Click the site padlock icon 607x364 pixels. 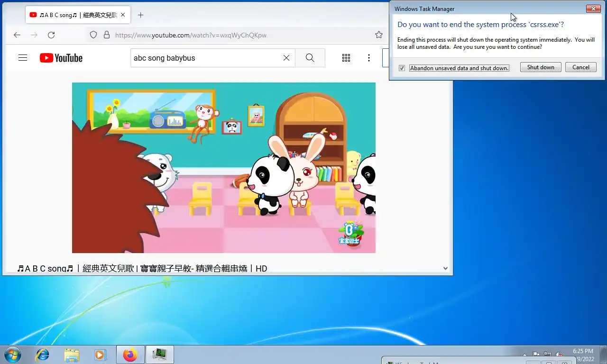click(x=107, y=35)
